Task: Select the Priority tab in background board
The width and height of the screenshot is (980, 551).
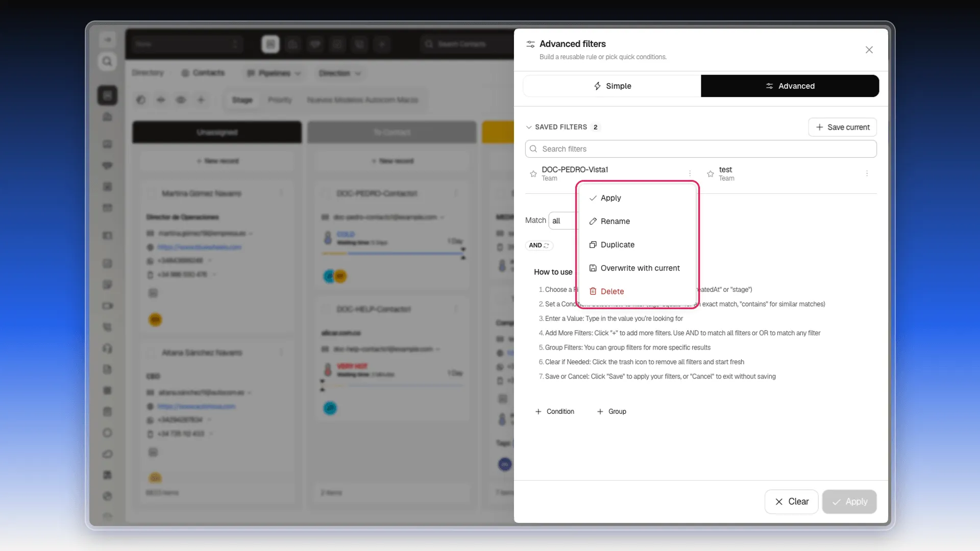Action: 280,100
